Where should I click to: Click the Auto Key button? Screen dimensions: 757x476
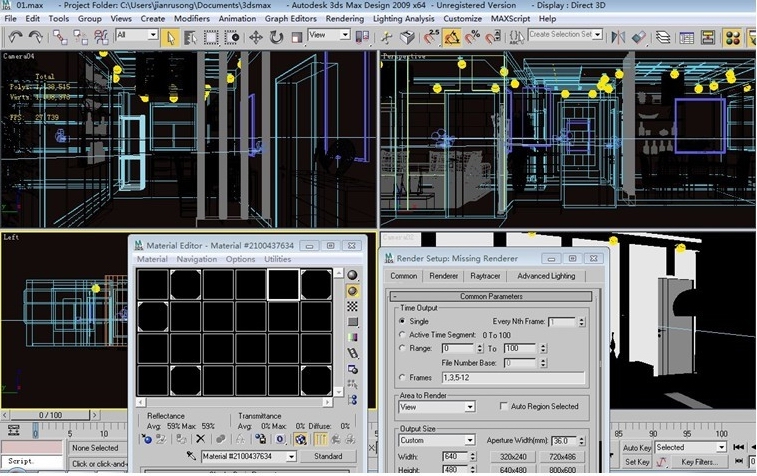point(637,448)
